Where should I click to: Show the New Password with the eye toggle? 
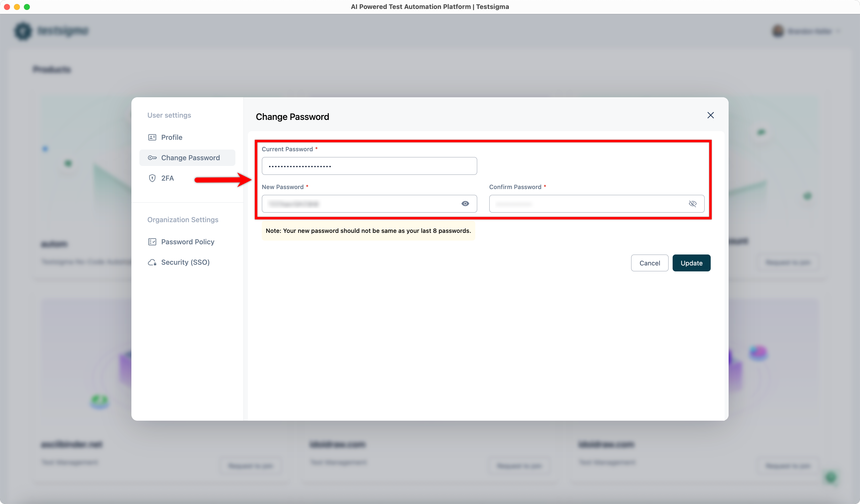coord(466,203)
